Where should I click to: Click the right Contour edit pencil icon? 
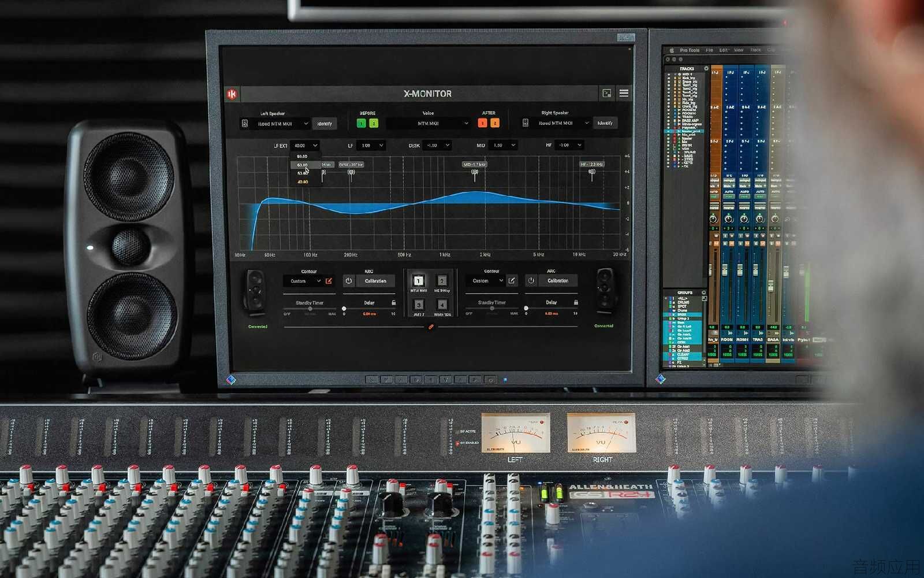pos(512,281)
